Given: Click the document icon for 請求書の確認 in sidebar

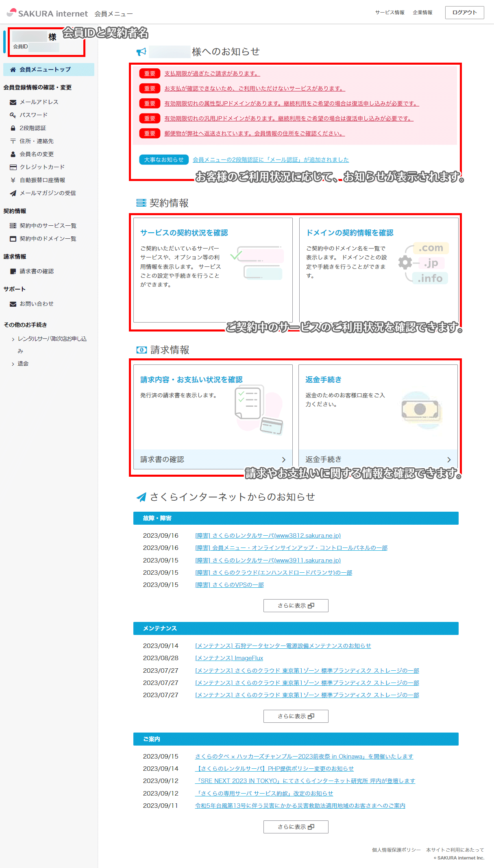Looking at the screenshot, I should 13,271.
